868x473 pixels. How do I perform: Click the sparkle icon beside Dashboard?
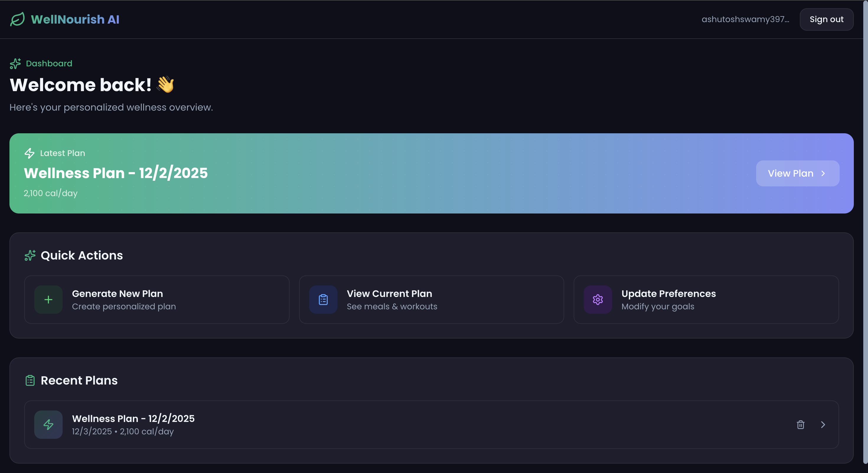15,63
